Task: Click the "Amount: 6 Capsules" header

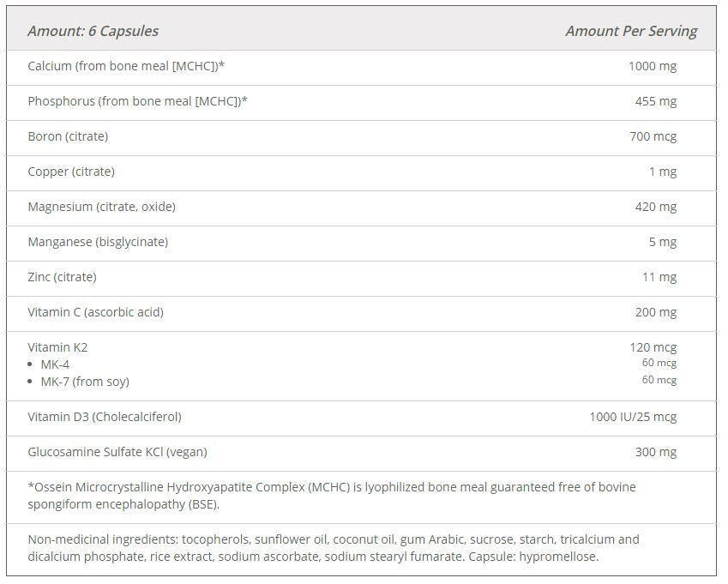Action: point(93,31)
